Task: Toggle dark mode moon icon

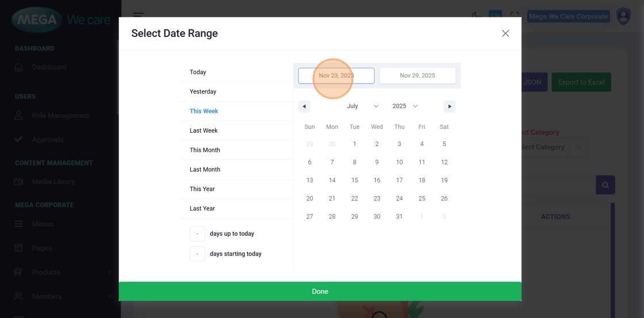Action: pyautogui.click(x=476, y=16)
